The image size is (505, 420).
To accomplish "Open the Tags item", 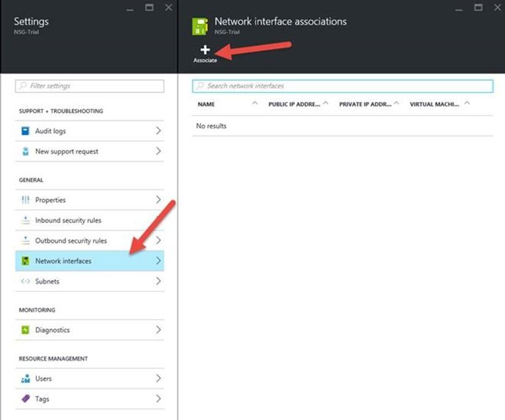I will 89,399.
